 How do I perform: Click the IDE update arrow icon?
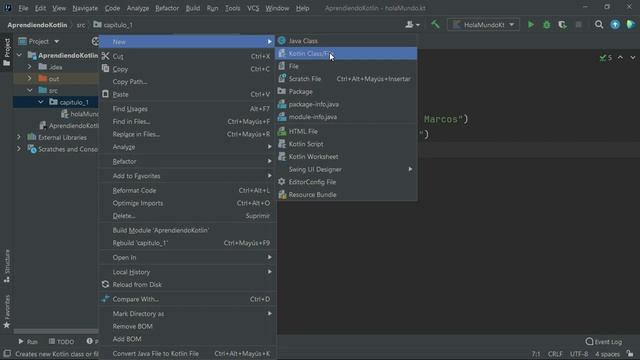[x=615, y=25]
